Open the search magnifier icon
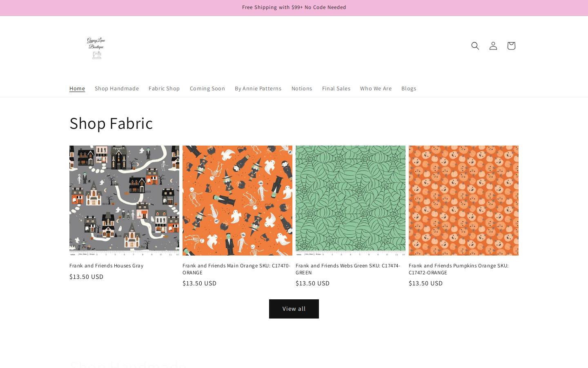The width and height of the screenshot is (588, 368). [475, 46]
